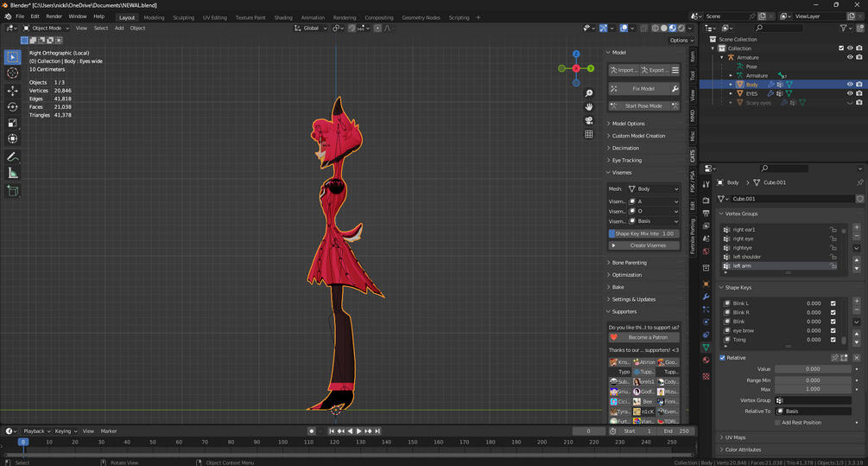Click the Z axis gizmo circle
The image size is (868, 466).
point(576,54)
